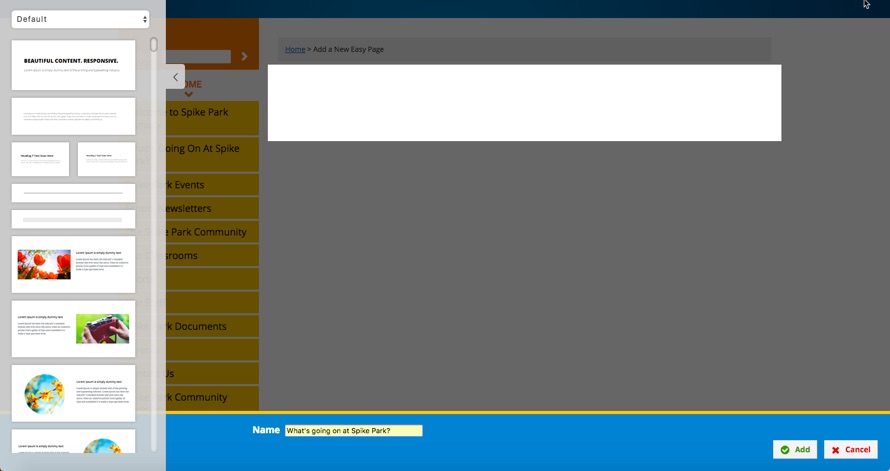Click the search arrow icon in the sidebar
The width and height of the screenshot is (890, 471).
tap(244, 57)
